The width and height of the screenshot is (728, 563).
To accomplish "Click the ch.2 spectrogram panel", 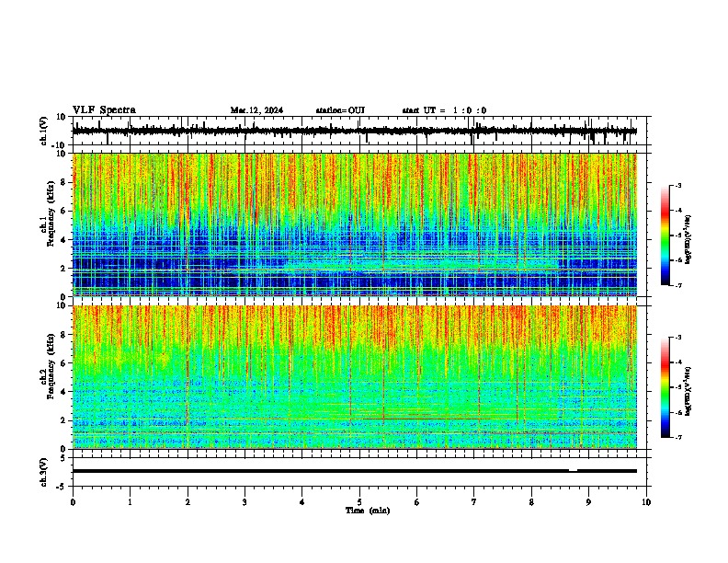I will coord(354,377).
